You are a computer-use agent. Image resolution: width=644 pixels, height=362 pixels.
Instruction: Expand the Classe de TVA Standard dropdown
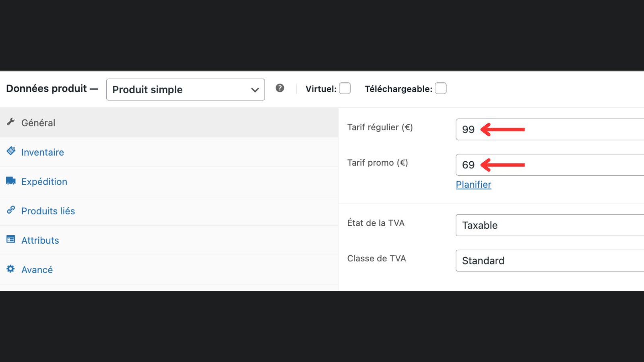550,261
